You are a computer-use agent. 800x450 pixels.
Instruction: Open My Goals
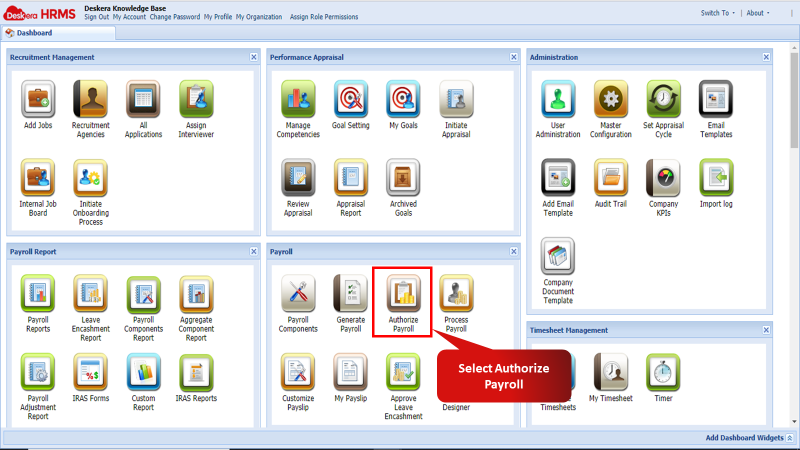403,99
